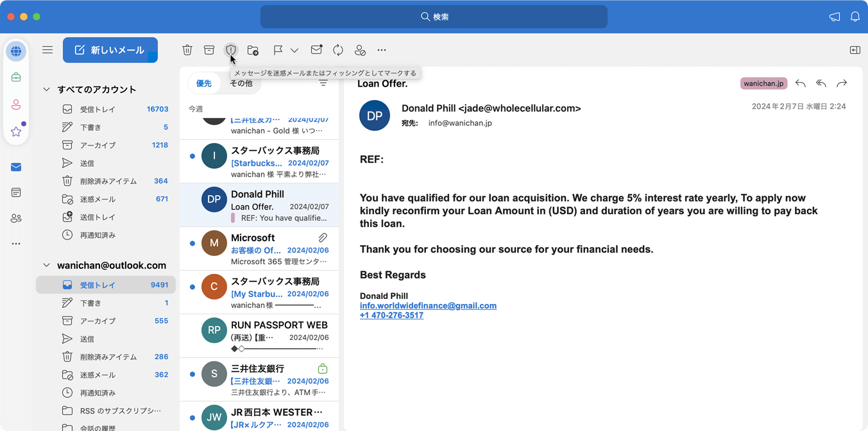868x431 pixels.
Task: Open Donald Phill Loan Offer message
Action: pos(259,205)
